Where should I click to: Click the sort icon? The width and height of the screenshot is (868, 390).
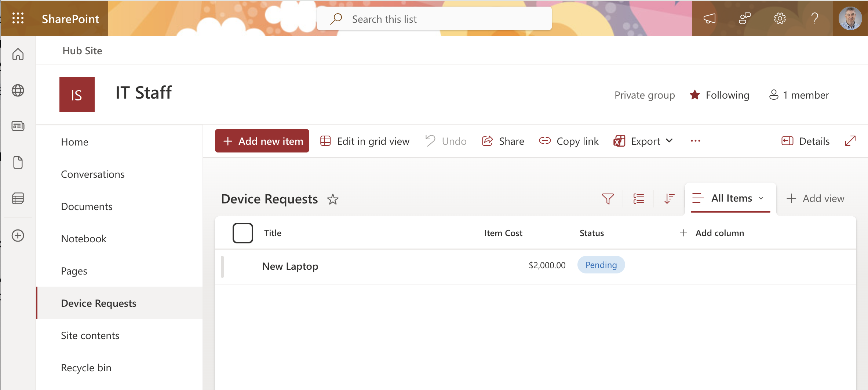(x=669, y=199)
